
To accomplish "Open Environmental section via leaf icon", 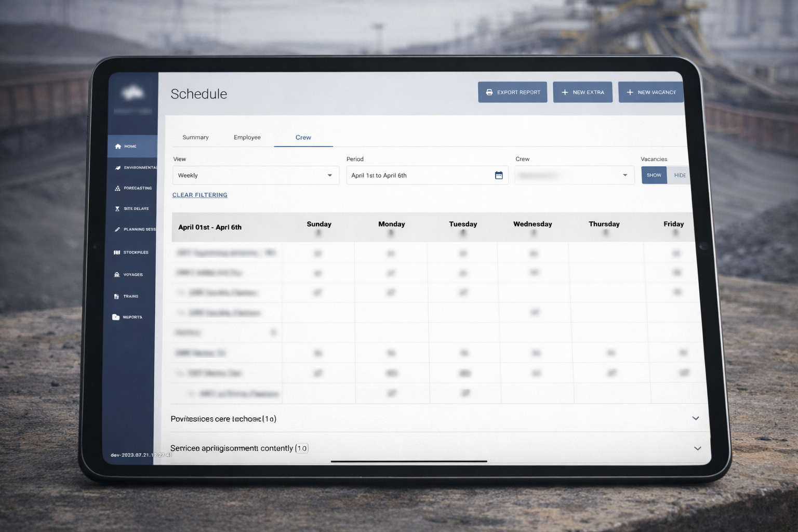I will 118,168.
